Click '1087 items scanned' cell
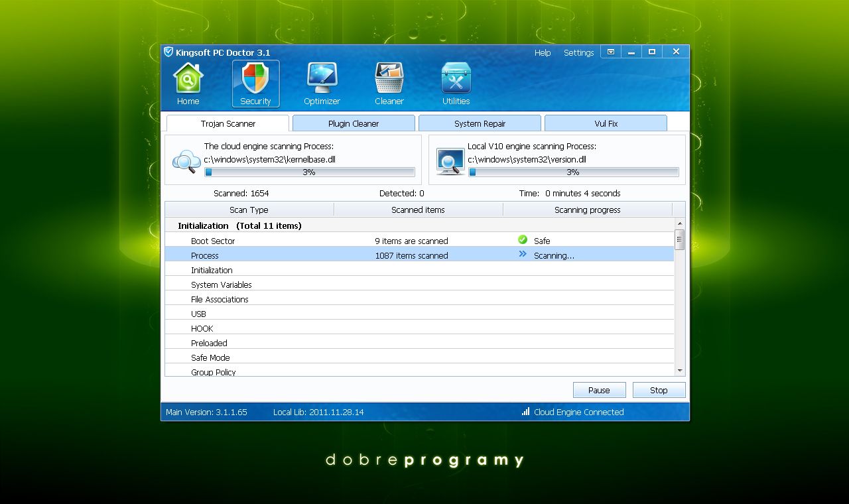The image size is (849, 504). pos(411,255)
